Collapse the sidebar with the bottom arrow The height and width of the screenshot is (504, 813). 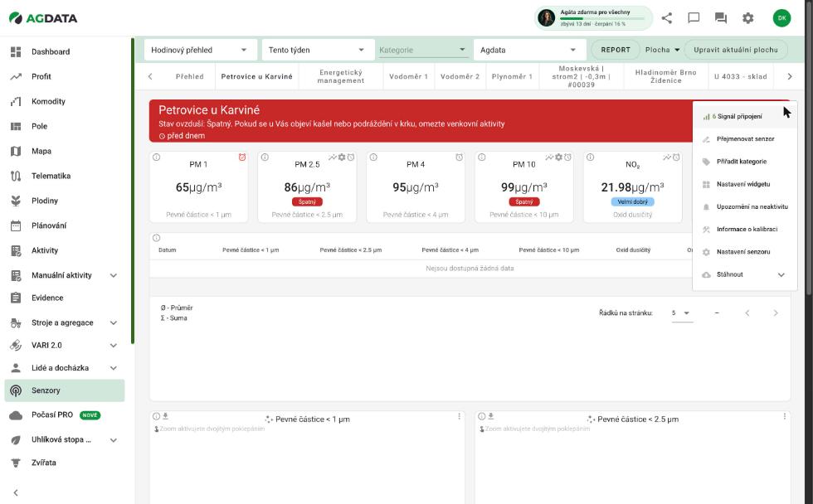point(16,492)
